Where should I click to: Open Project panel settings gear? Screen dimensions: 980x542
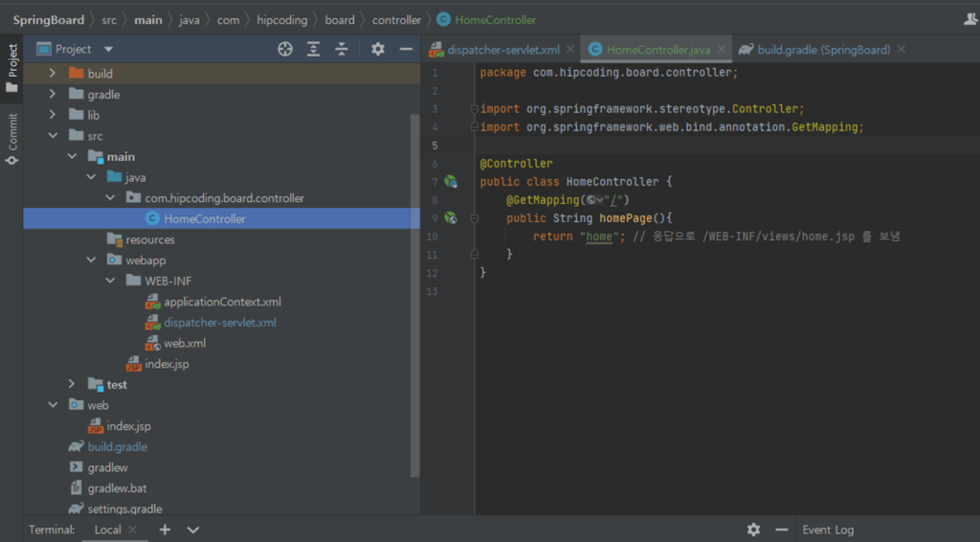(x=378, y=49)
